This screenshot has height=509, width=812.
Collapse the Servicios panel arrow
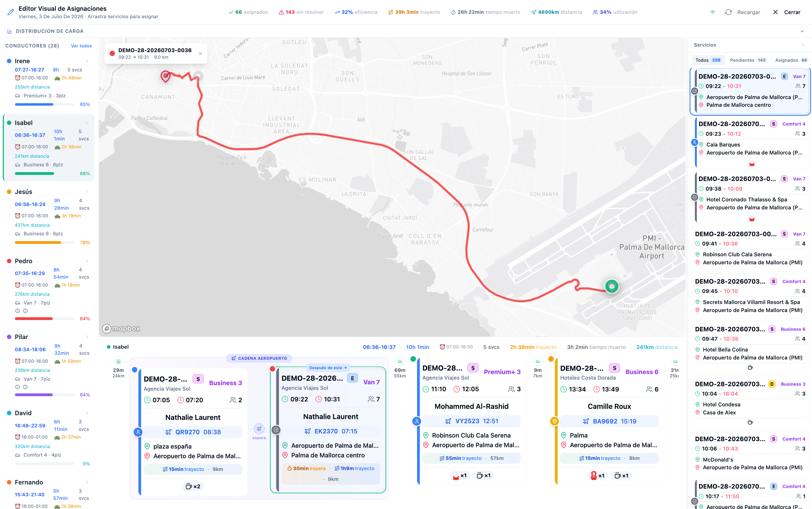pos(803,45)
